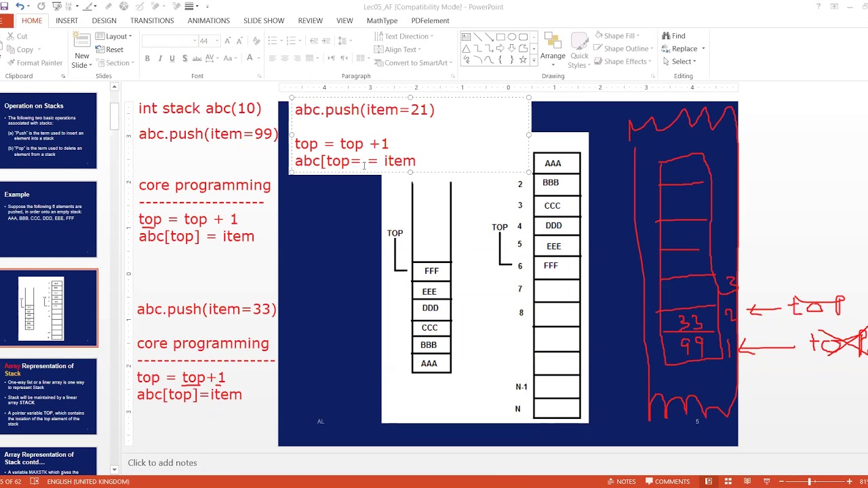Click Reset slide button
The image size is (868, 488).
(110, 49)
